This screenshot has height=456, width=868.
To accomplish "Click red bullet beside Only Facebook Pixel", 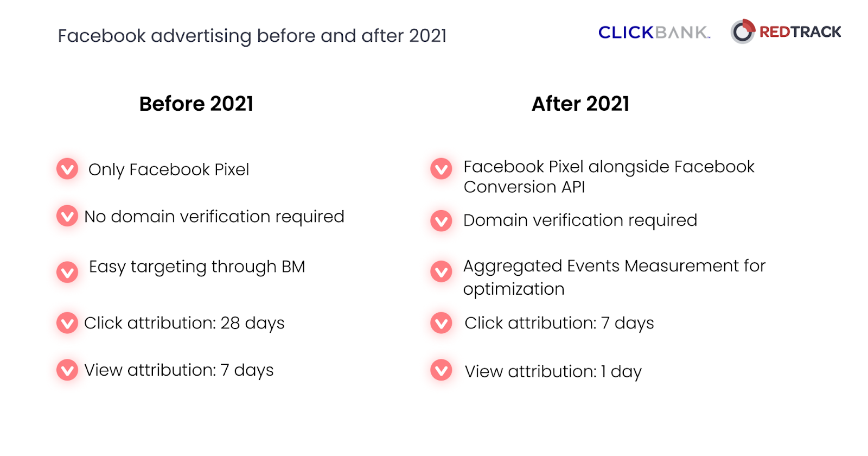I will [x=67, y=169].
